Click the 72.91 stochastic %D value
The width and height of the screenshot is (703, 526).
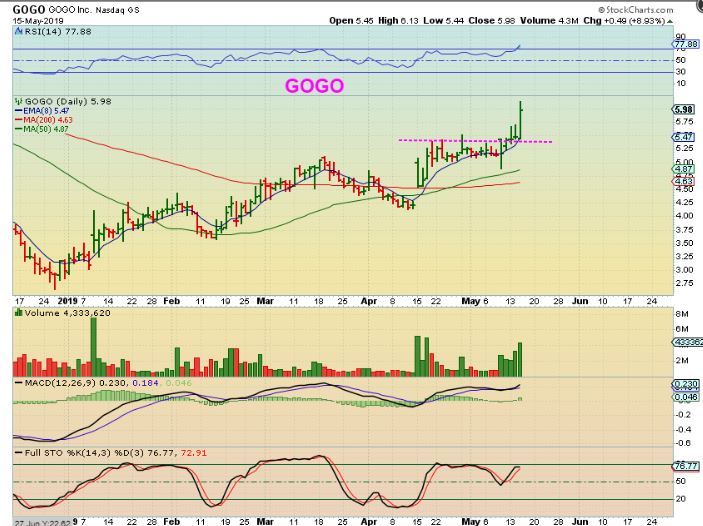pyautogui.click(x=193, y=453)
